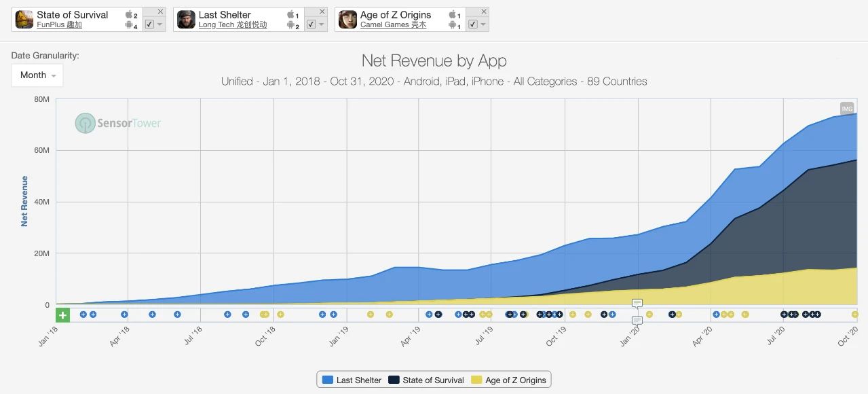Expand the Age of Z Origins options arrow
Viewport: 868px width, 394px height.
coord(483,24)
